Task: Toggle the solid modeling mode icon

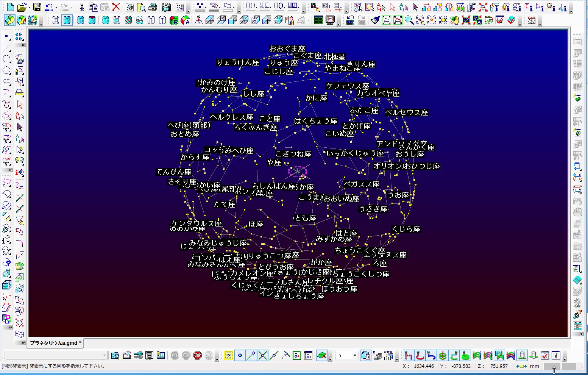Action: click(x=10, y=20)
